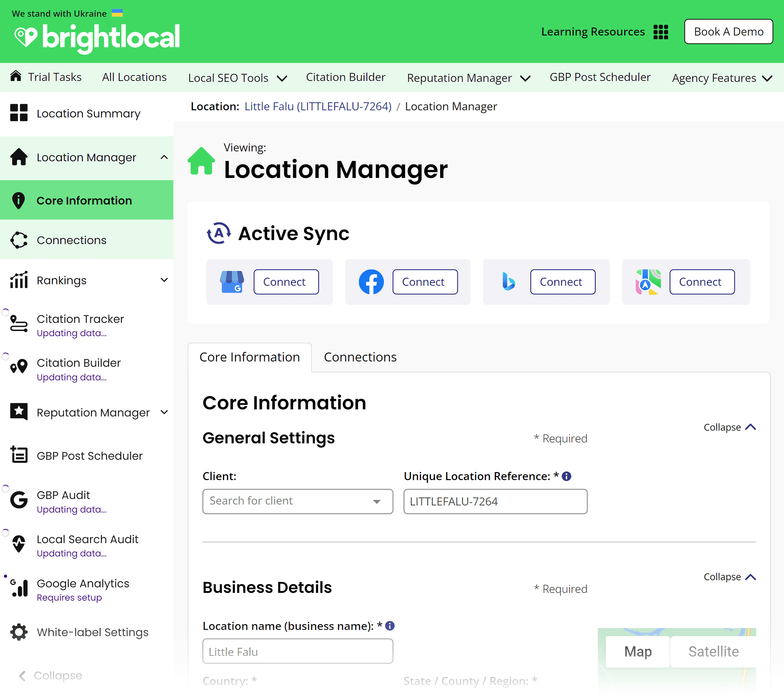Open the Little Falu breadcrumb link

(x=318, y=106)
